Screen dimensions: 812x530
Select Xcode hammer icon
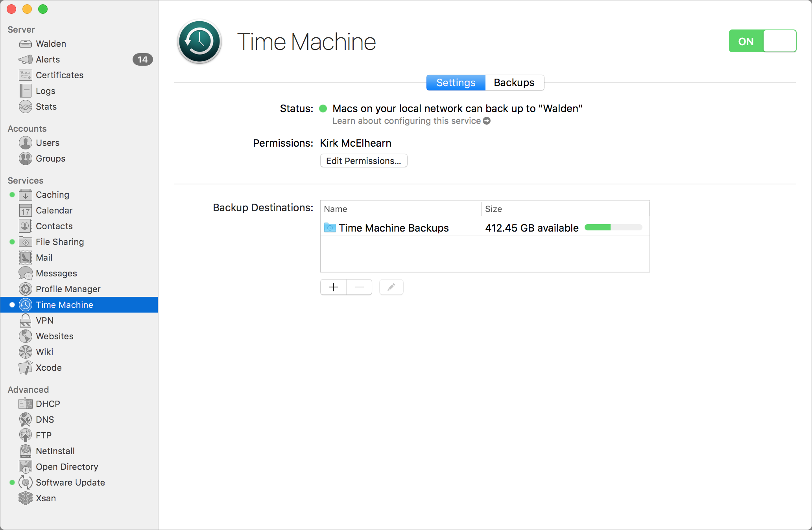26,368
